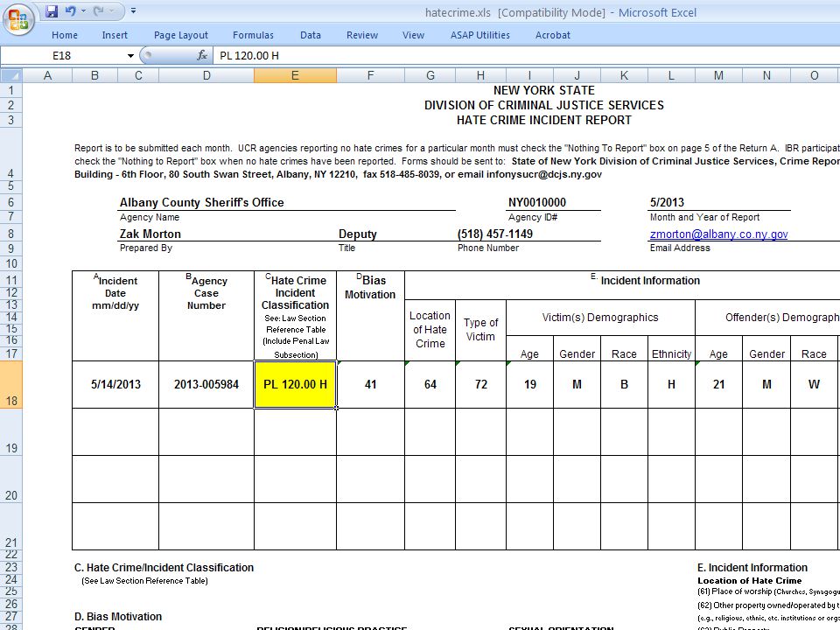Select the location code cell 64
840x630 pixels.
pyautogui.click(x=430, y=384)
